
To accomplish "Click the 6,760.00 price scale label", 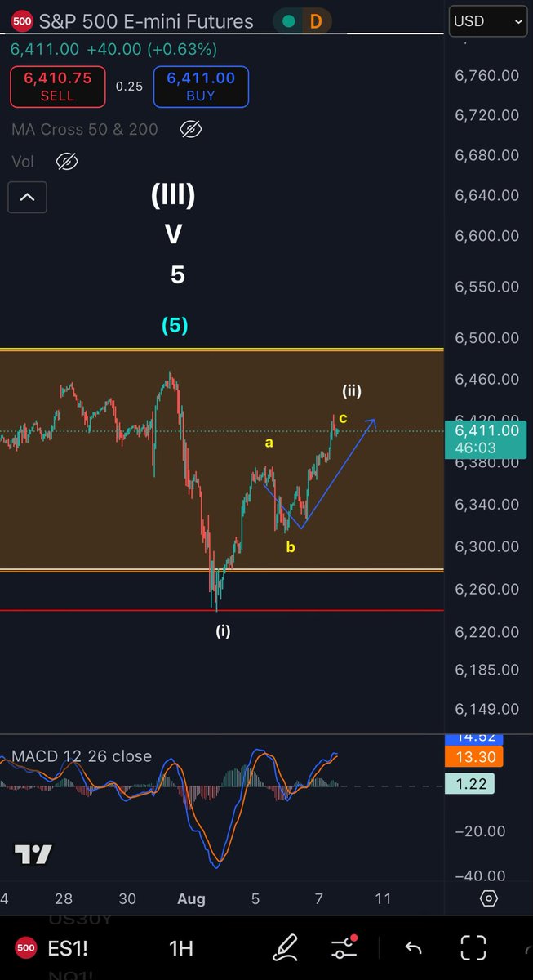I will point(488,76).
